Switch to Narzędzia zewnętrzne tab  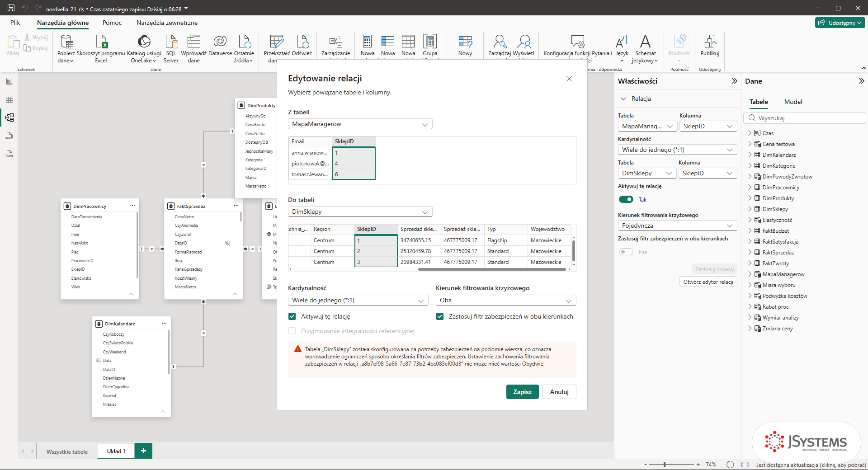click(x=167, y=23)
